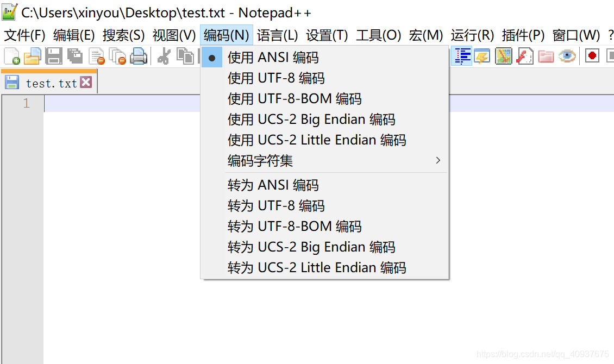Click the Notepad++ title bar app icon
Screen dimensions: 614x364
pyautogui.click(x=9, y=12)
